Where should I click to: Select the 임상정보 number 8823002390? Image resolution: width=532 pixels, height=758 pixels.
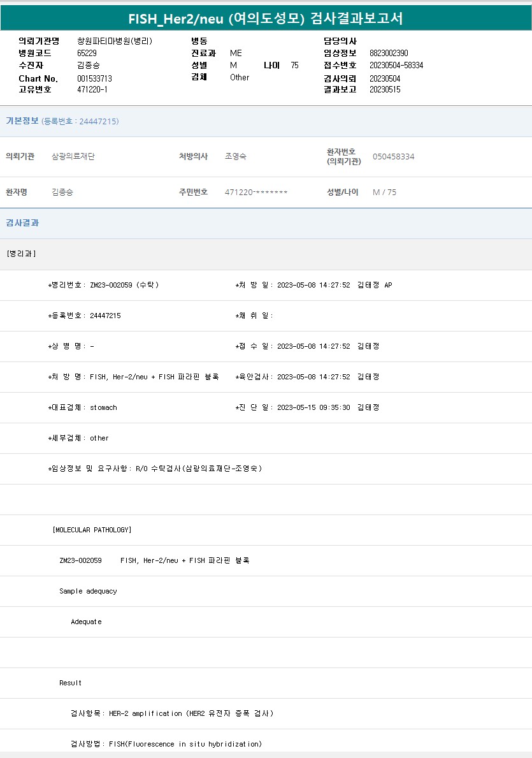click(389, 53)
